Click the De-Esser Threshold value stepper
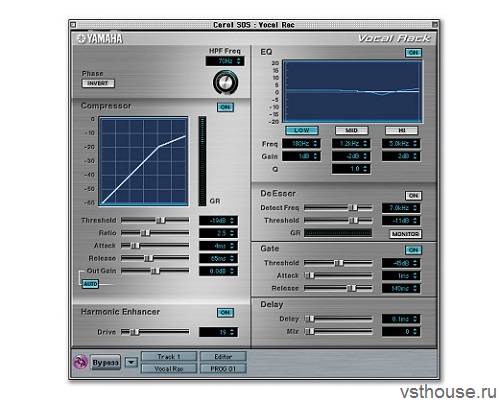 point(401,221)
